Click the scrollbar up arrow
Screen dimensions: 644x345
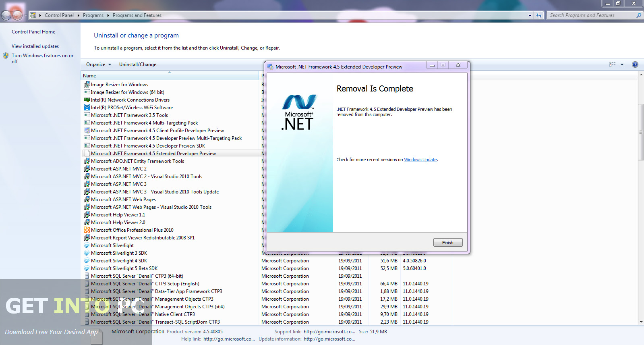641,75
